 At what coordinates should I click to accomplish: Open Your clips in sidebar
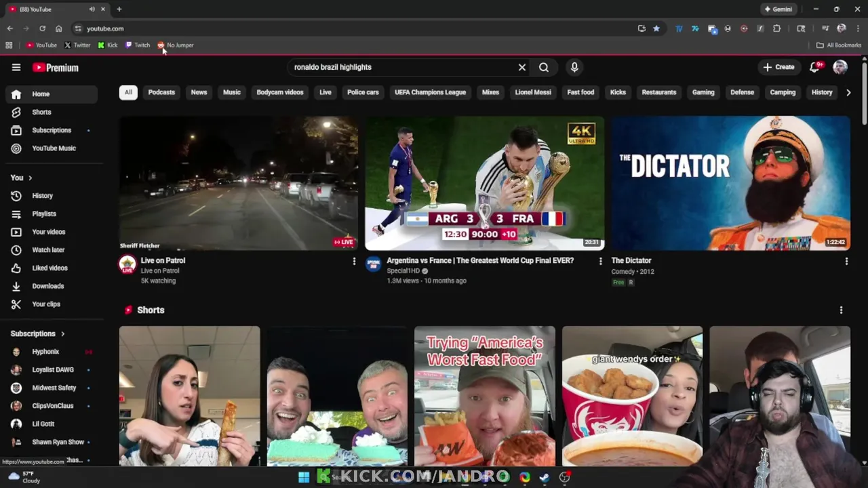pos(52,304)
